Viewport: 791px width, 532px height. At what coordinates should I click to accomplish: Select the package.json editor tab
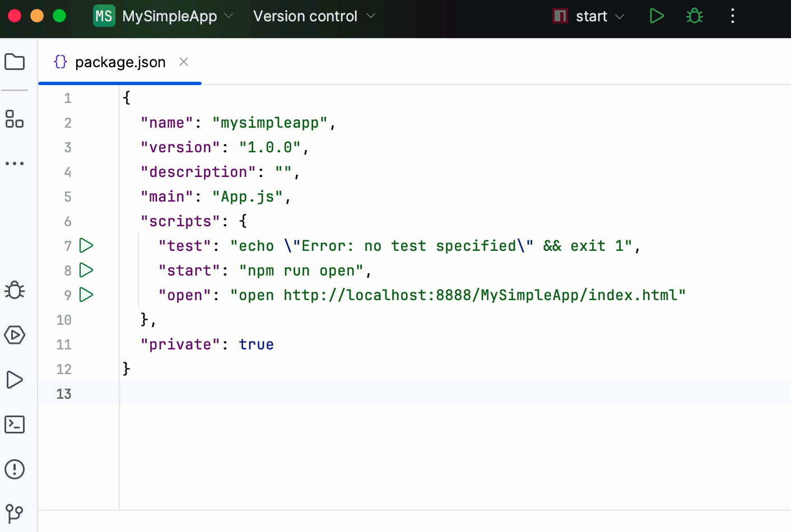[x=120, y=62]
